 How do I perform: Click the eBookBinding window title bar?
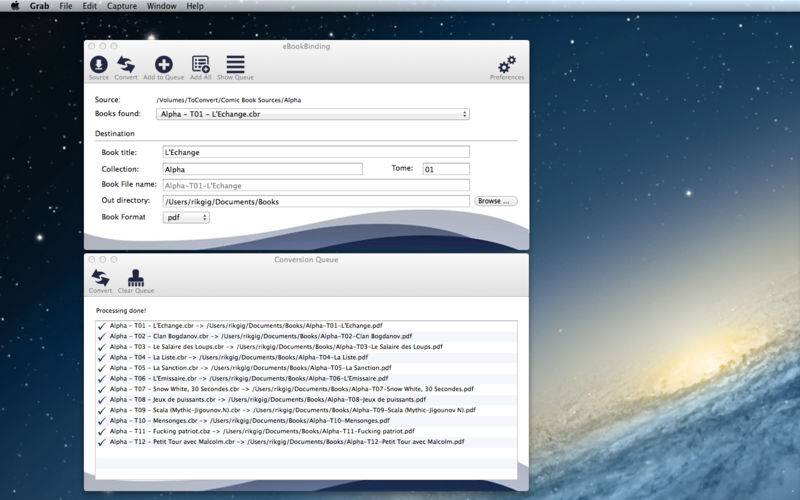click(x=306, y=46)
